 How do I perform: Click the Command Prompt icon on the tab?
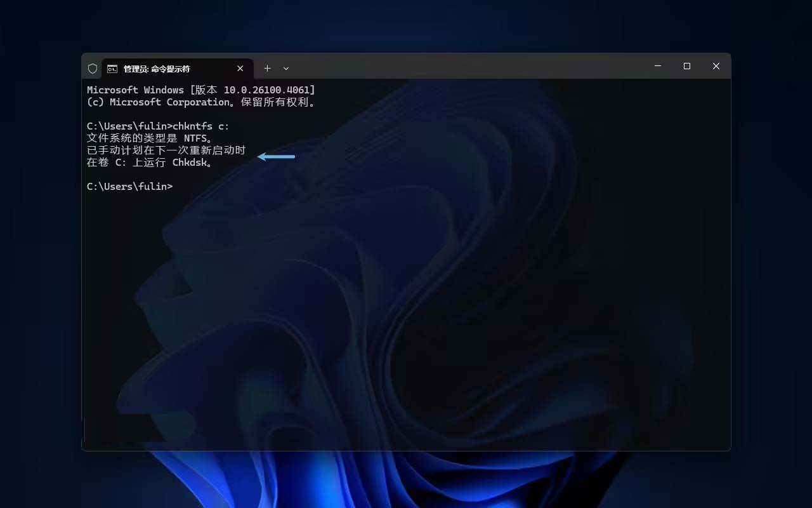tap(112, 69)
